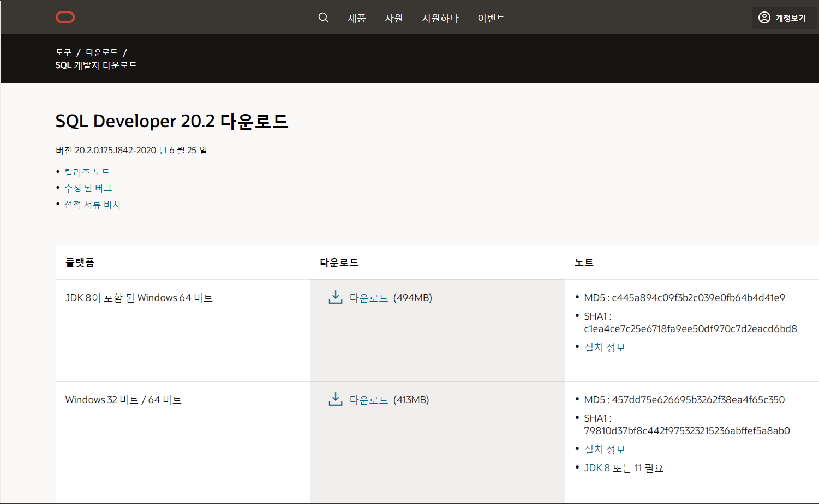Click the red Oracle logo
Viewport: 819px width, 504px height.
[x=65, y=17]
